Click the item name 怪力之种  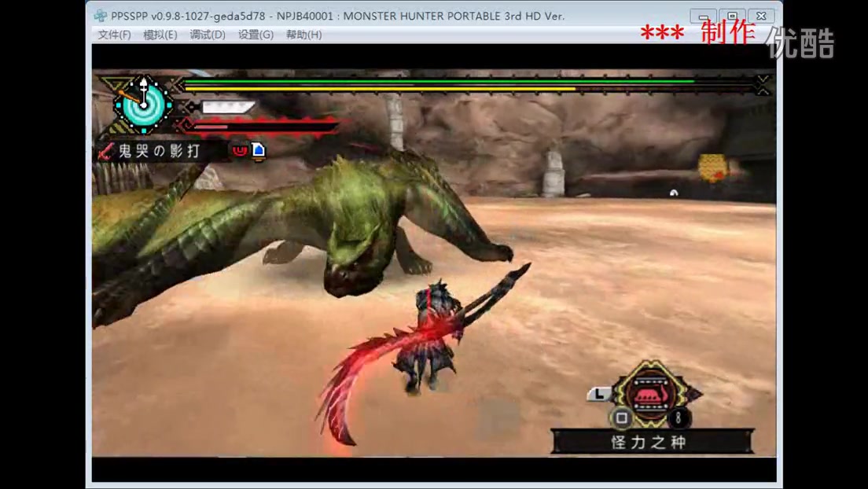coord(649,442)
